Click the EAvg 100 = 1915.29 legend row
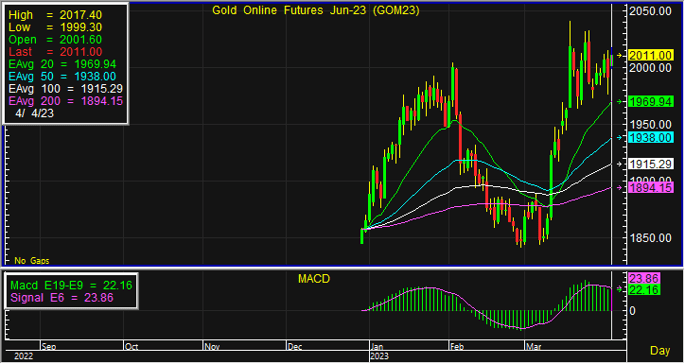 66,89
